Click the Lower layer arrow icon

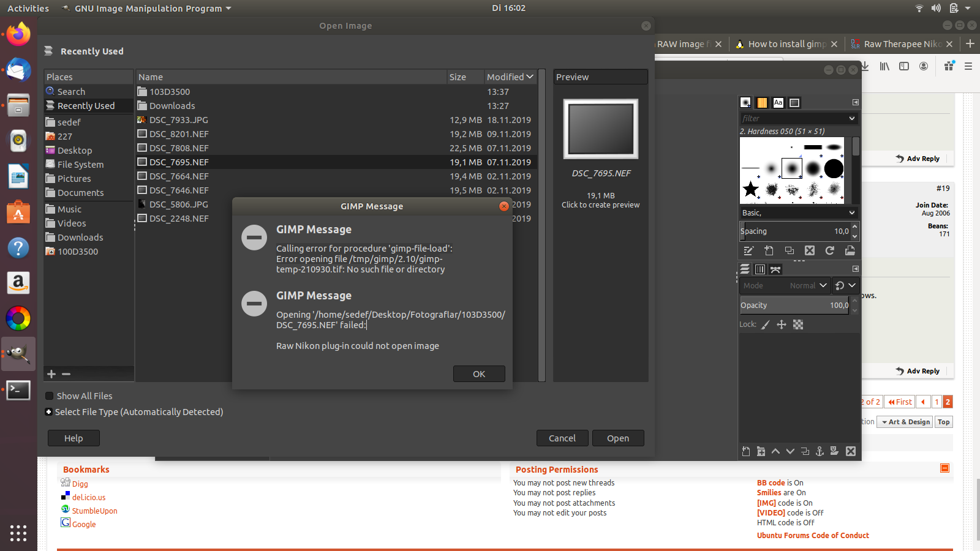coord(790,452)
